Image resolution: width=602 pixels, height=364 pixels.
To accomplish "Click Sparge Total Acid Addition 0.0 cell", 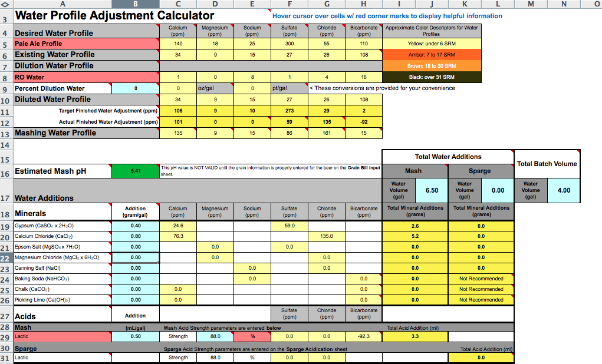I will click(x=481, y=358).
